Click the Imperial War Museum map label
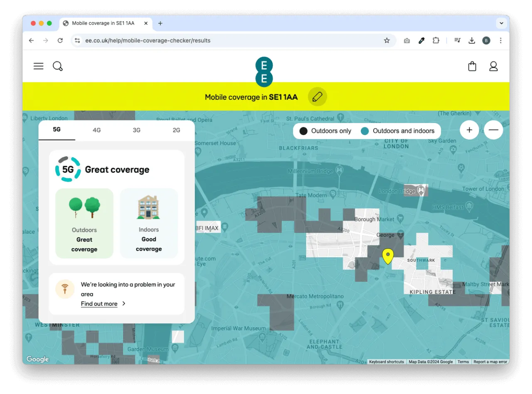Image resolution: width=532 pixels, height=394 pixels. [x=239, y=328]
